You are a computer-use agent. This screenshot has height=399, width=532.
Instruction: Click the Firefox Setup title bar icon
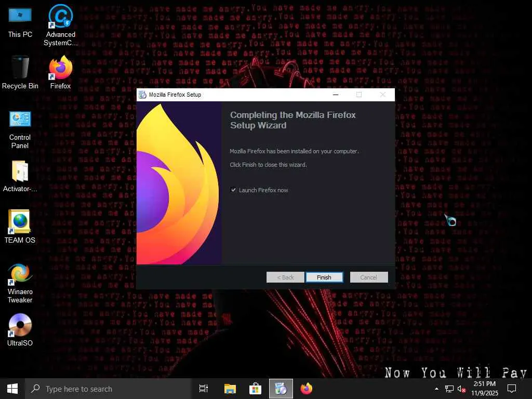(143, 95)
